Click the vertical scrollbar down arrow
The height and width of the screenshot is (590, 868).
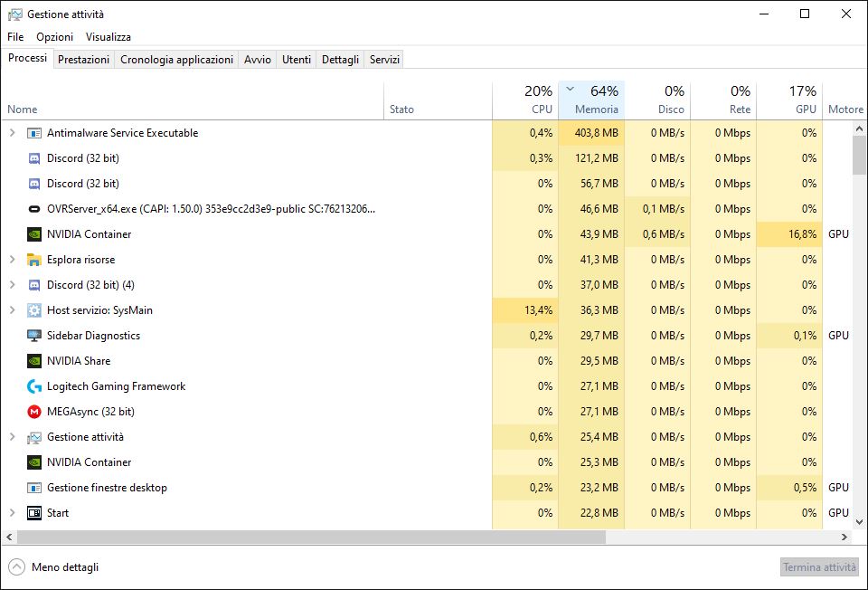(x=859, y=522)
